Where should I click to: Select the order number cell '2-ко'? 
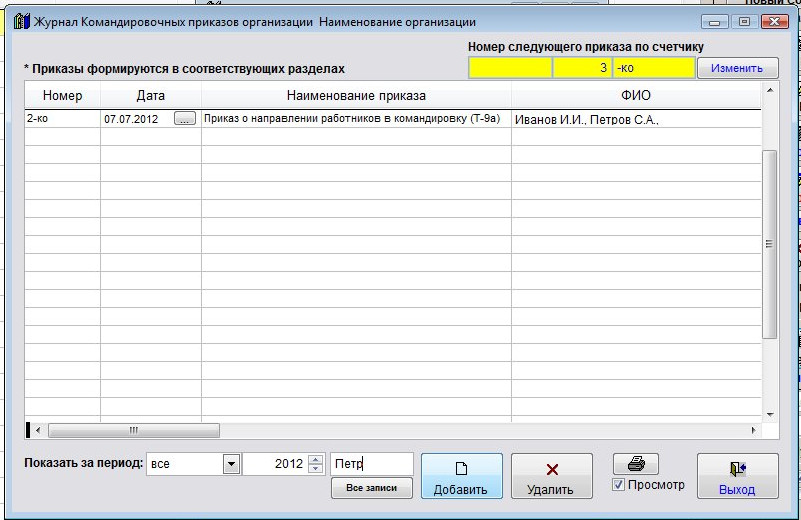(x=62, y=119)
